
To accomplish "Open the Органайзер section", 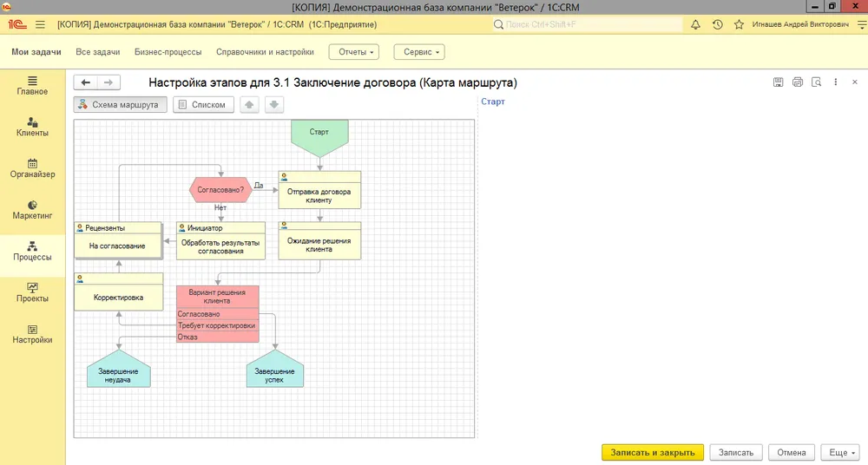I will pos(32,169).
